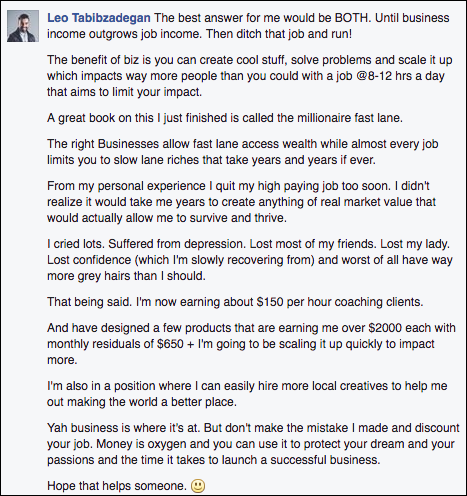Screen dimensions: 467x496
Task: Click the line 'That being said.'
Action: [89, 302]
